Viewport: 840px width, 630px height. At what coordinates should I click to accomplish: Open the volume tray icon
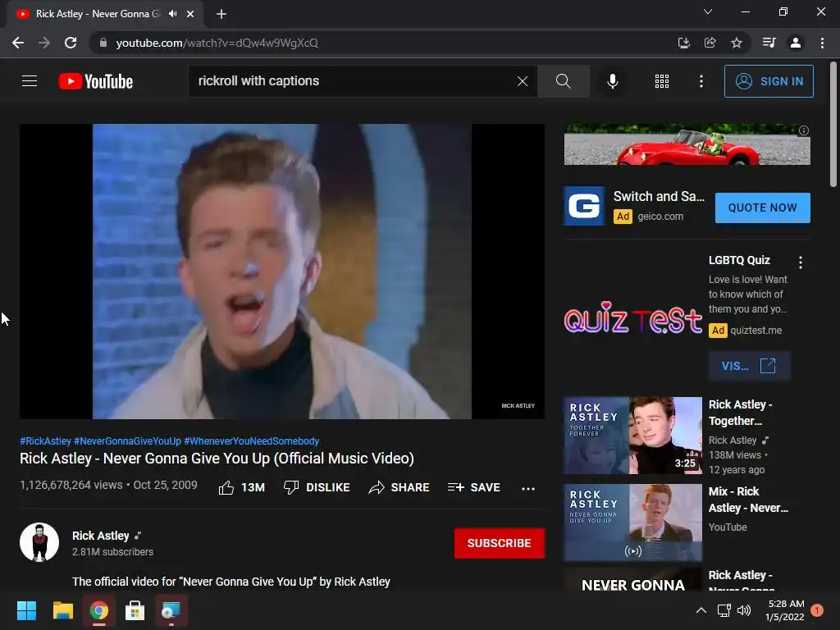click(x=744, y=610)
